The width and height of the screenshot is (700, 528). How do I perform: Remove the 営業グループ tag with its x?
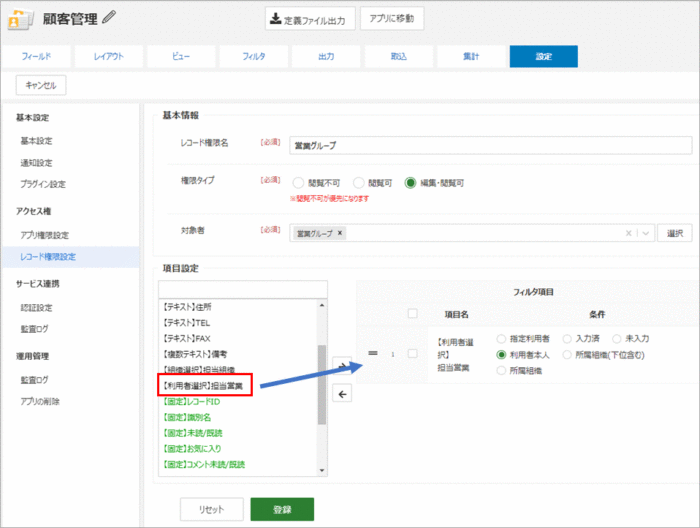point(340,233)
